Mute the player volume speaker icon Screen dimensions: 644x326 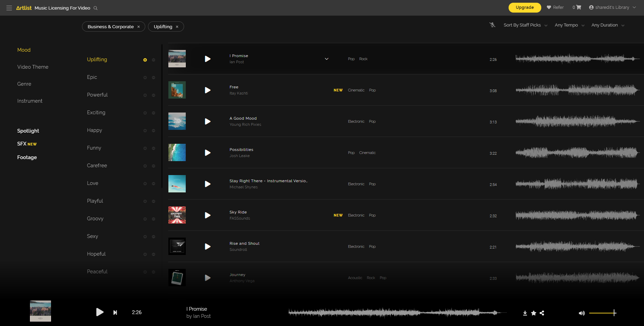point(581,313)
